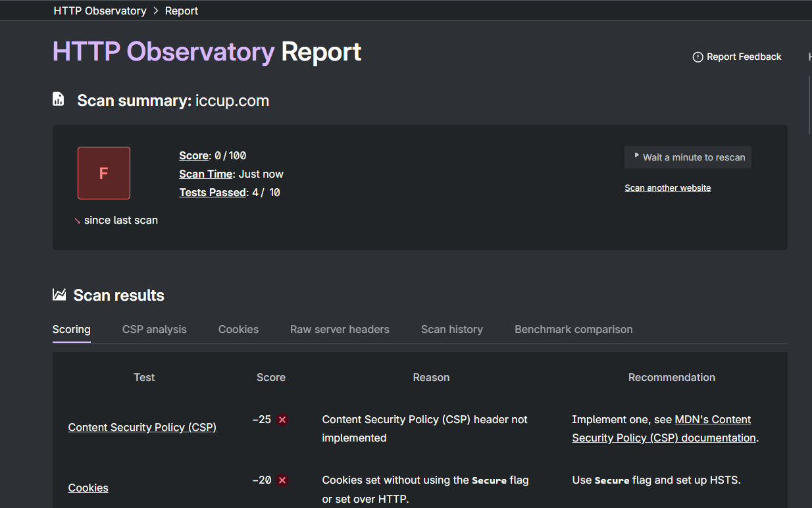Select the Scoring tab

(72, 330)
